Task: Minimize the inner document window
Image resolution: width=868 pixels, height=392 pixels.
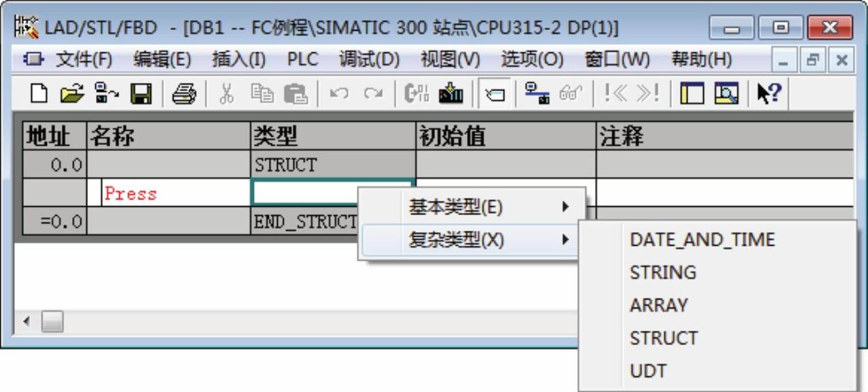Action: [783, 60]
